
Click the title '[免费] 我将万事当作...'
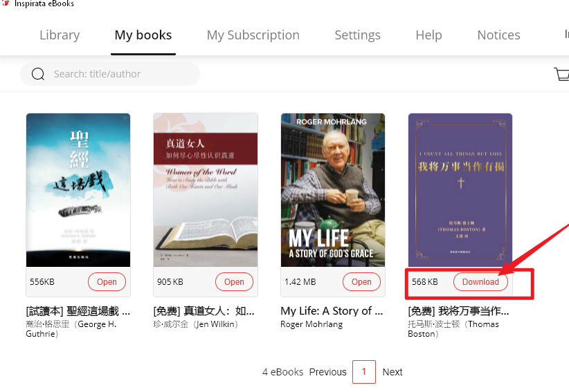click(x=458, y=311)
